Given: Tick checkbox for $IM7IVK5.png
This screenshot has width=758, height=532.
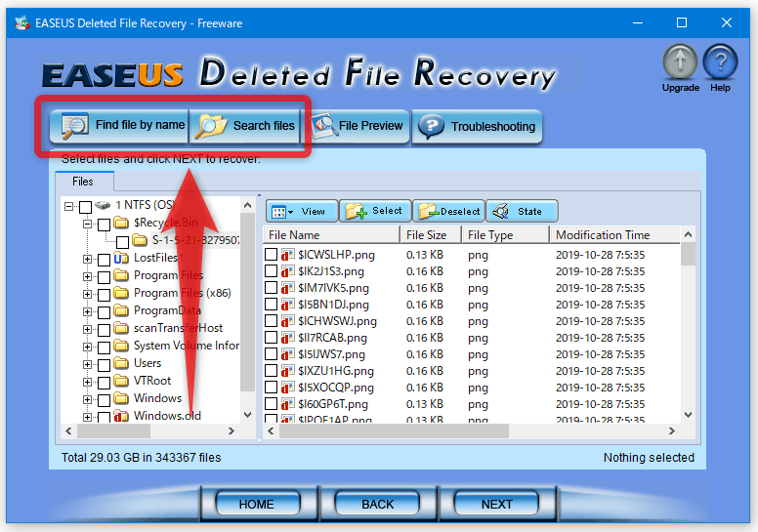Looking at the screenshot, I should (x=272, y=288).
